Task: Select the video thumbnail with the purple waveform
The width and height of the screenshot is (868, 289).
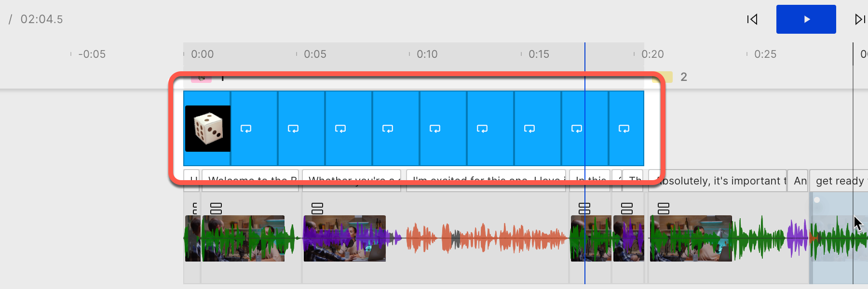Action: [x=345, y=238]
